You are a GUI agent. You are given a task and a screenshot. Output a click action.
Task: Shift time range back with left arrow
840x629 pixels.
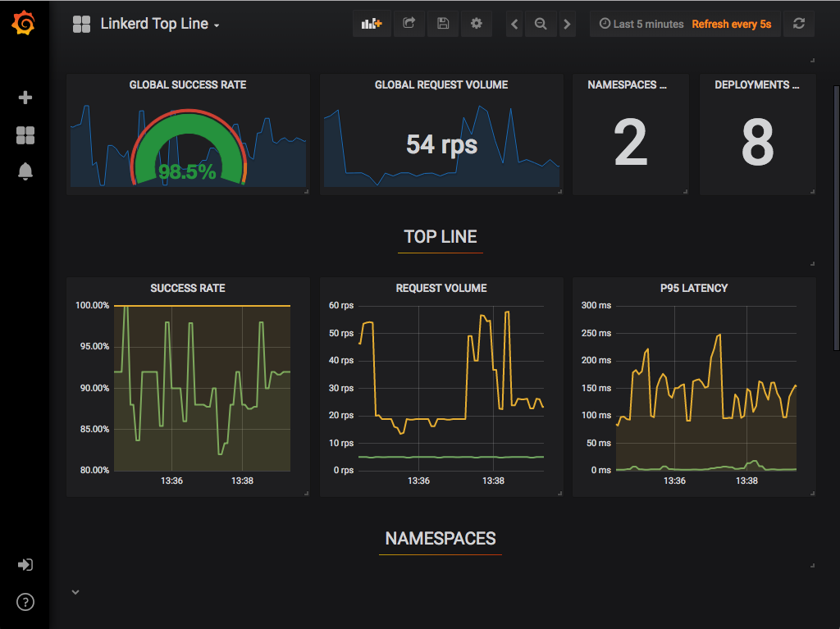coord(514,24)
